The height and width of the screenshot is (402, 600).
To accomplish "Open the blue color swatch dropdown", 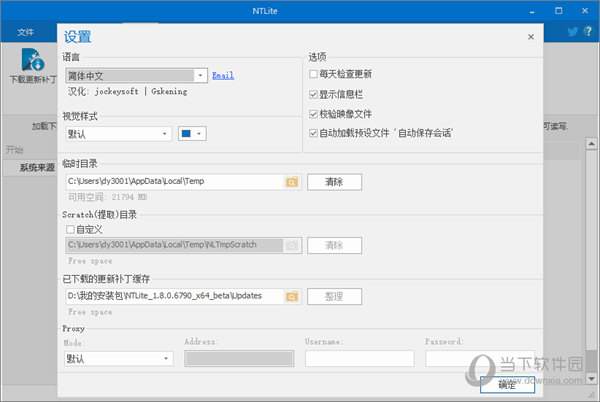I will (x=192, y=134).
